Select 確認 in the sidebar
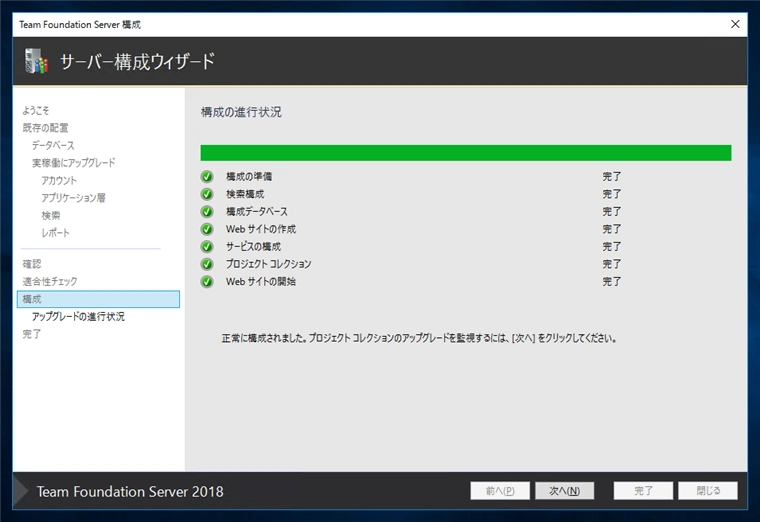Viewport: 760px width, 522px height. [x=32, y=264]
